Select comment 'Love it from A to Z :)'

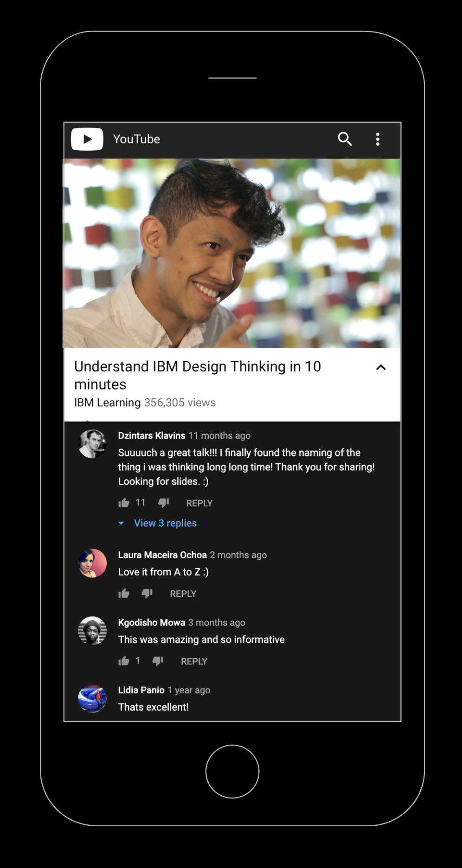click(163, 572)
